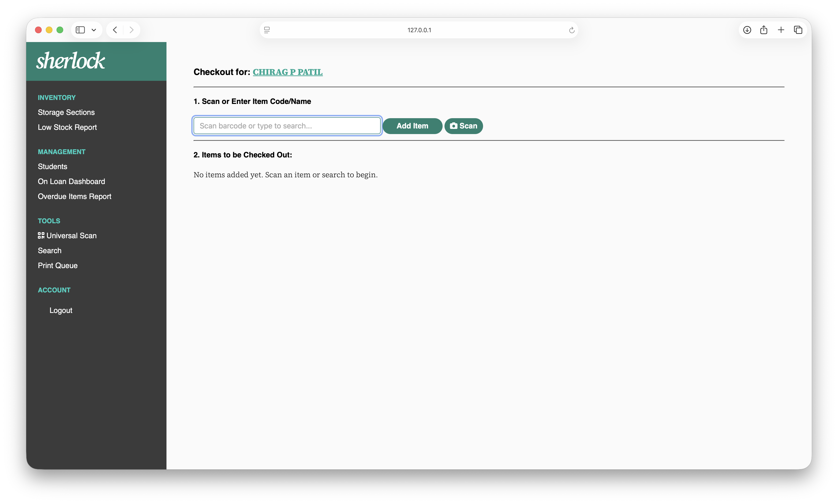This screenshot has height=504, width=838.
Task: Open the CHIRAG P PATIL student link
Action: pos(287,72)
